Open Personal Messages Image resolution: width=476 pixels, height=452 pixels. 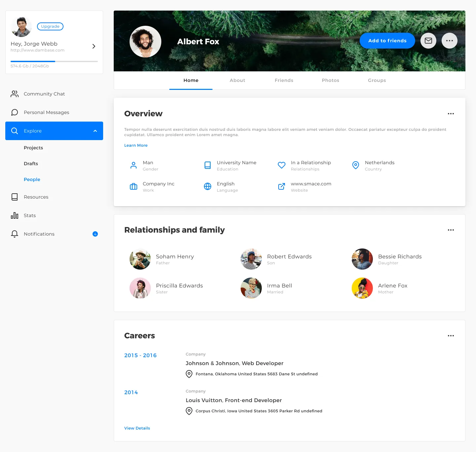pyautogui.click(x=46, y=112)
